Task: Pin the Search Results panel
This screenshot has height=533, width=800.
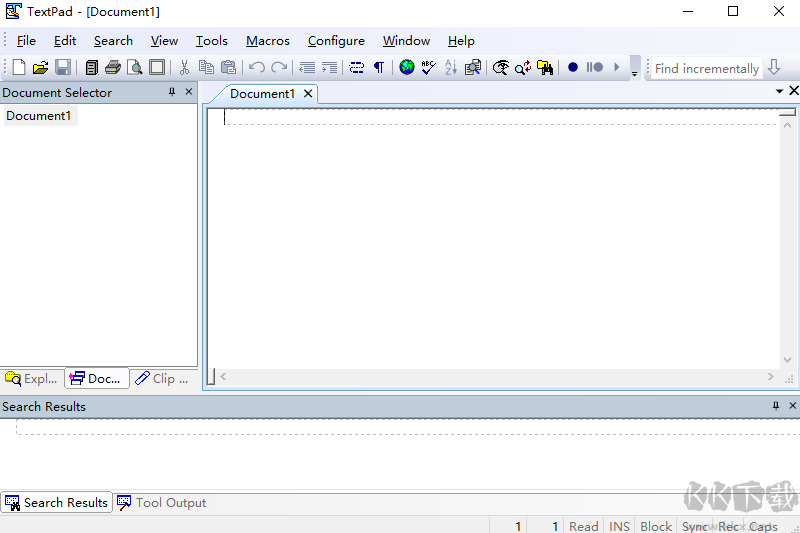Action: tap(776, 405)
